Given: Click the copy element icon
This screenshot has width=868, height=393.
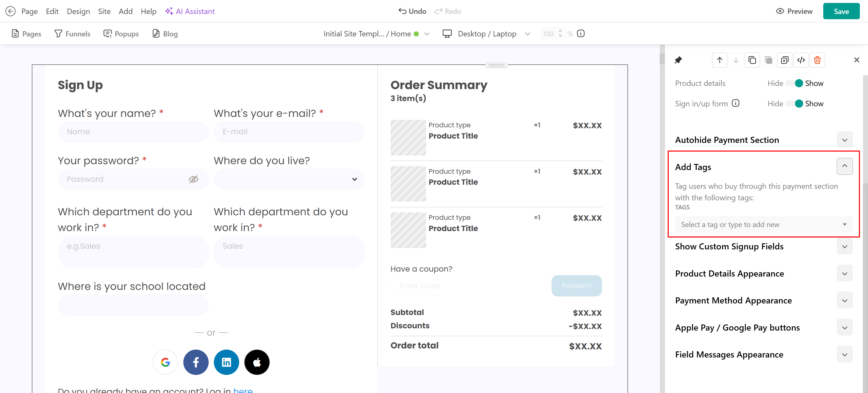Looking at the screenshot, I should pos(752,60).
